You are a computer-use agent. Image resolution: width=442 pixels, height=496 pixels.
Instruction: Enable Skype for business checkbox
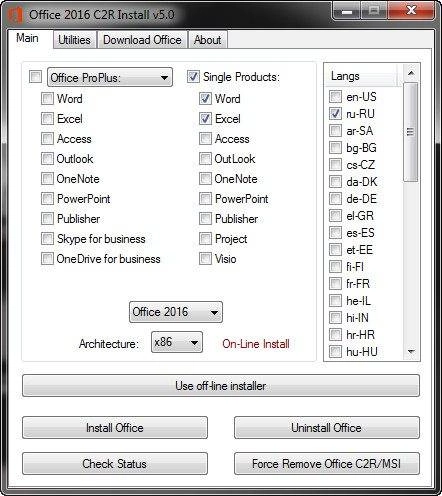47,239
